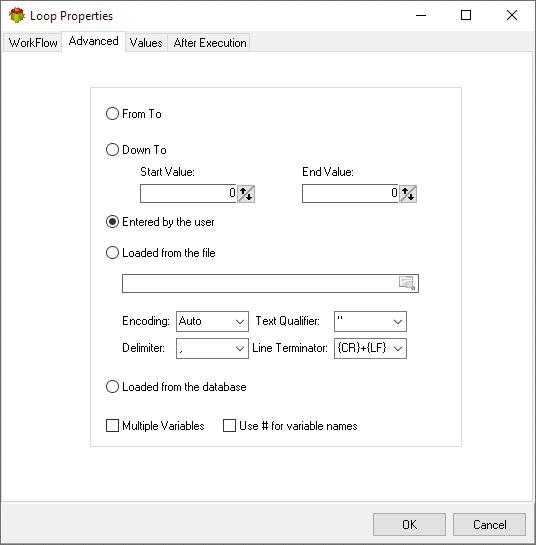Click the End Value input field
The image size is (536, 545).
point(350,194)
